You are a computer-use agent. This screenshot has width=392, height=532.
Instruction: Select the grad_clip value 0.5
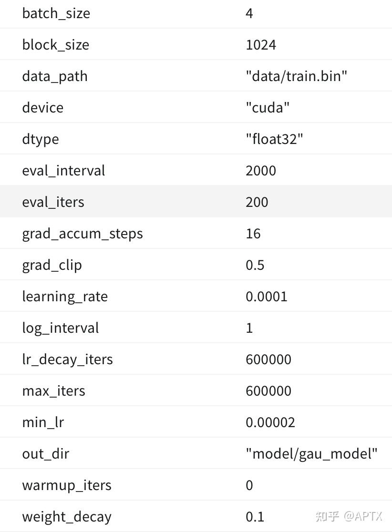click(255, 265)
